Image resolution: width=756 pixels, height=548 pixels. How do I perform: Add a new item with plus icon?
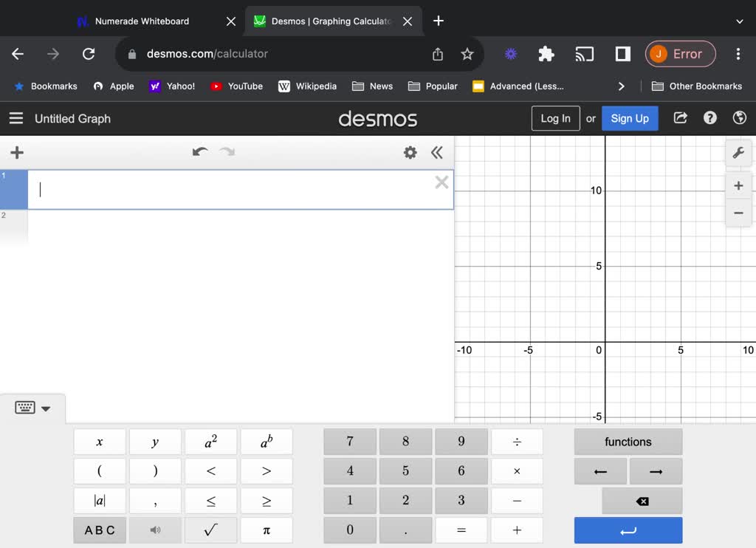pos(17,152)
